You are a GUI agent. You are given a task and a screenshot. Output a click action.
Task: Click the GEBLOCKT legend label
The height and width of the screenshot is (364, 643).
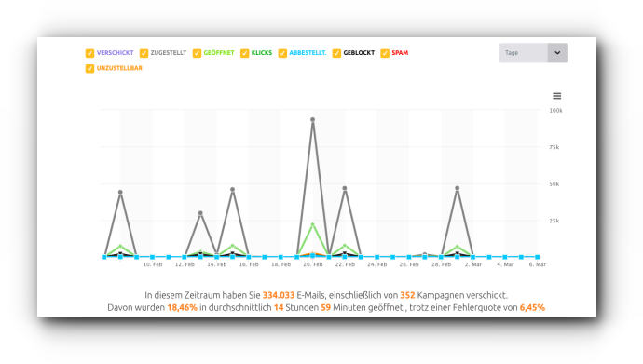tap(359, 53)
